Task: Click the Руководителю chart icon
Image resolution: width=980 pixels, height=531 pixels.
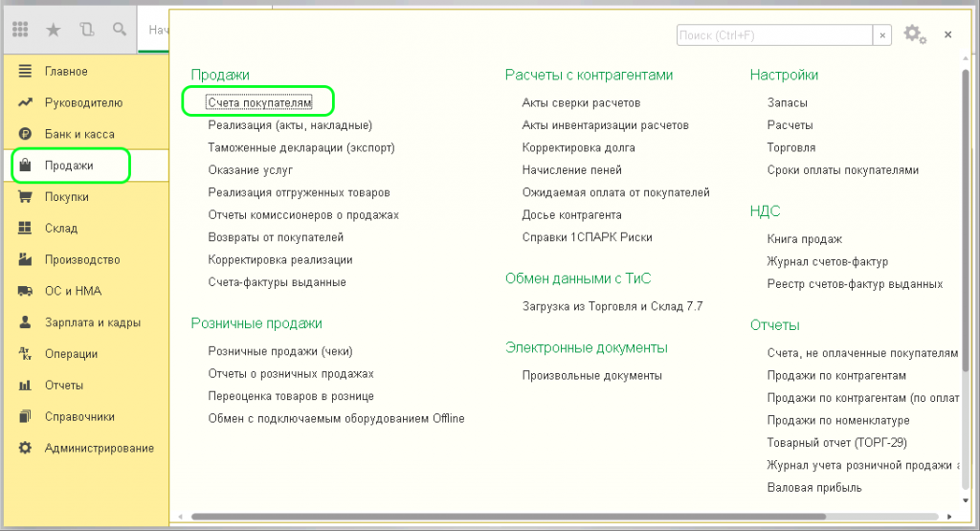Action: coord(25,102)
